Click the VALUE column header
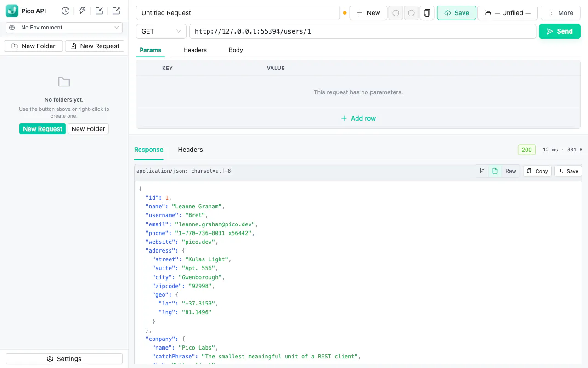 tap(276, 68)
